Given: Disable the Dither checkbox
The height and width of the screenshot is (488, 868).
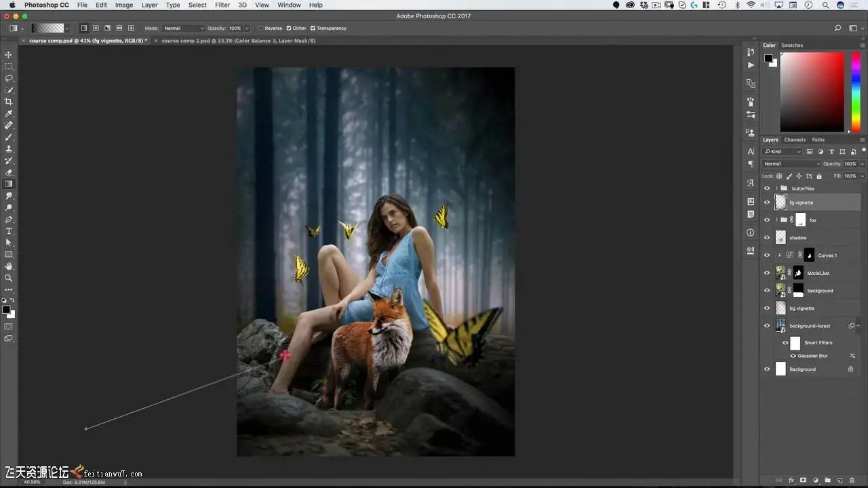Looking at the screenshot, I should [289, 28].
